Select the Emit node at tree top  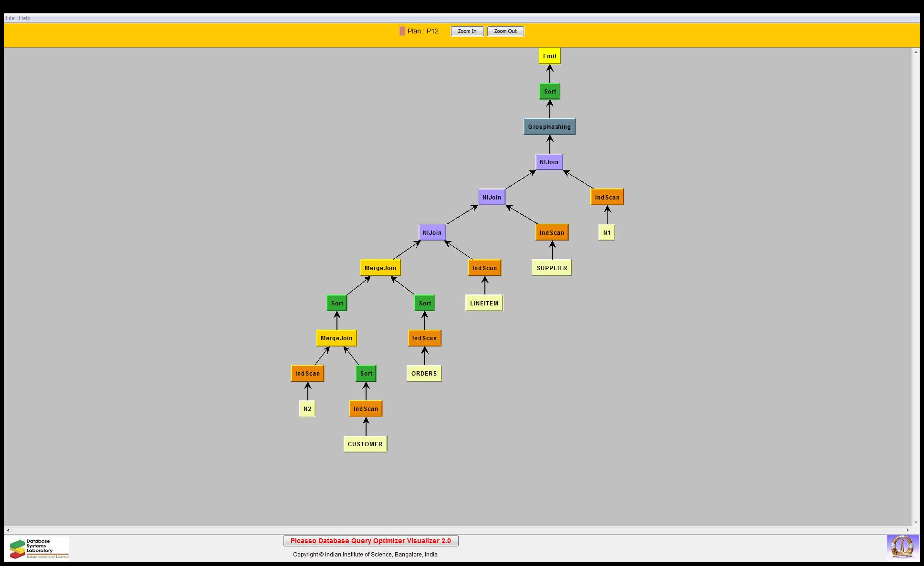click(x=549, y=56)
